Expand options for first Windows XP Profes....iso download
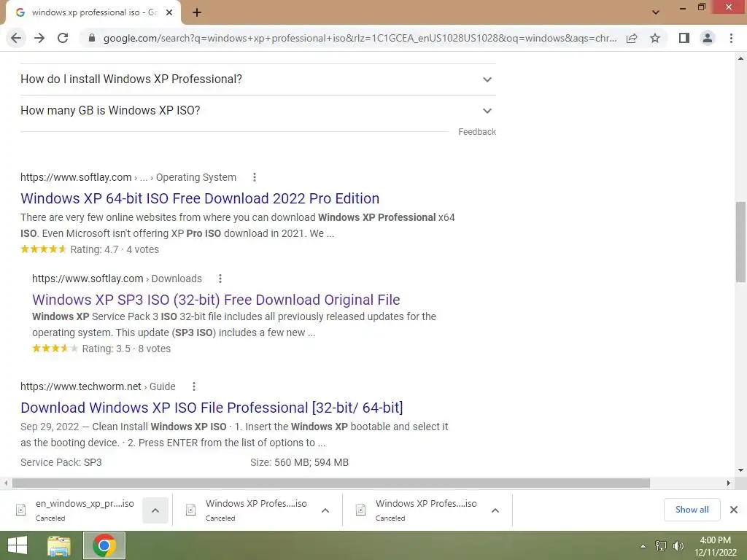Viewport: 747px width, 560px height. click(325, 510)
